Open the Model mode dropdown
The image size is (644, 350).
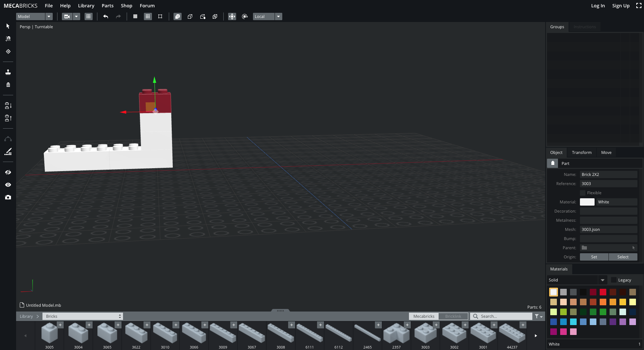pos(34,16)
